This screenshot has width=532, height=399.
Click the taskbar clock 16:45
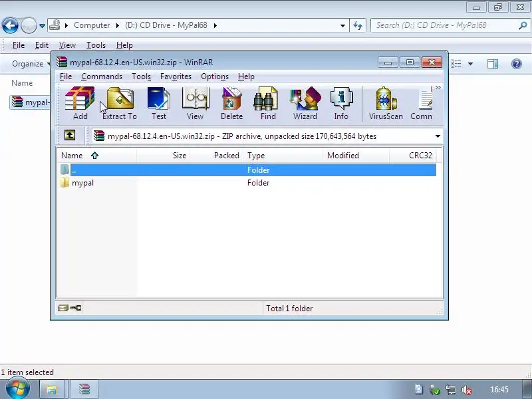[x=499, y=390]
